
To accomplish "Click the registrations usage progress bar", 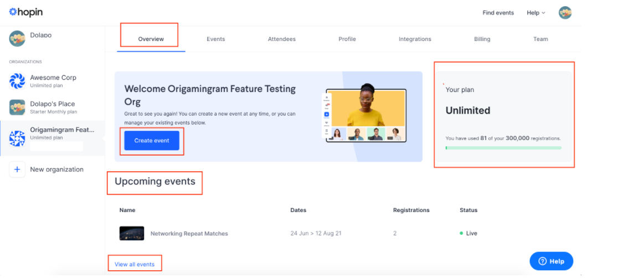I will click(503, 148).
